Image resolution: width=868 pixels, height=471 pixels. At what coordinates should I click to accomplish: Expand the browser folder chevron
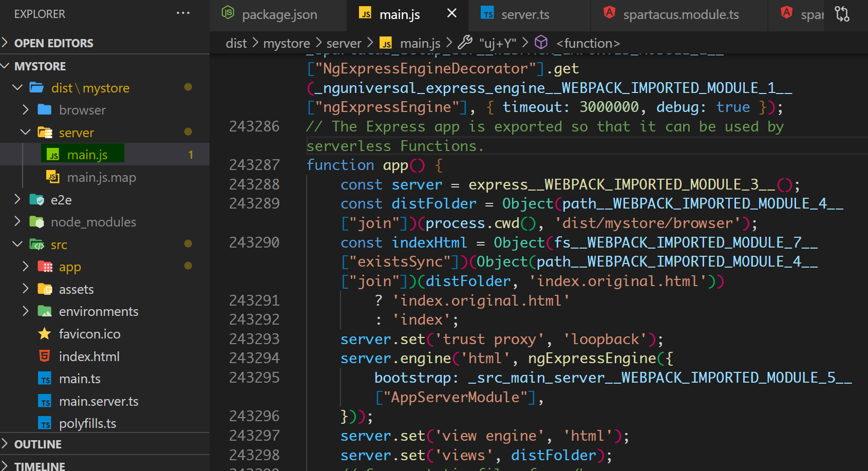(26, 109)
